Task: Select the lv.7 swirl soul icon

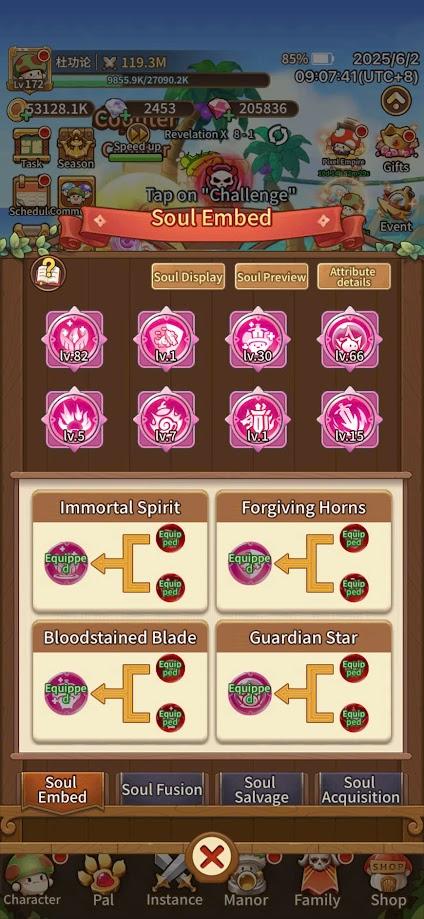Action: click(166, 419)
